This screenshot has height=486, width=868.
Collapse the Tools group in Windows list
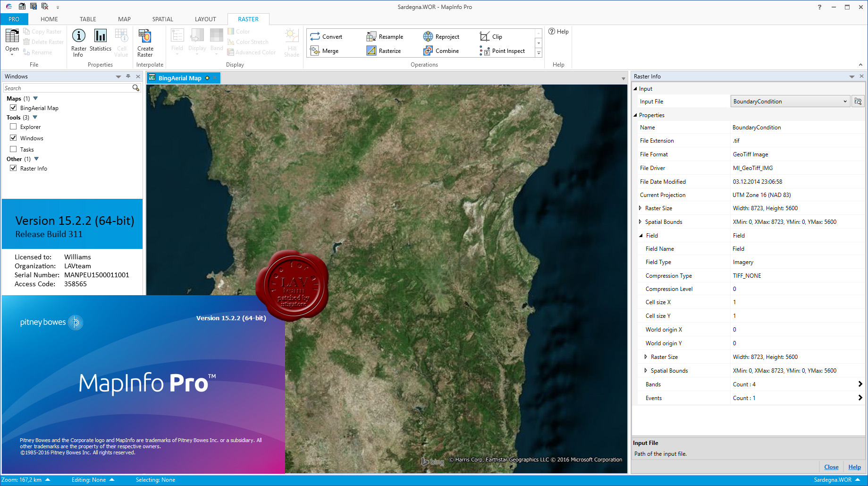[x=35, y=117]
